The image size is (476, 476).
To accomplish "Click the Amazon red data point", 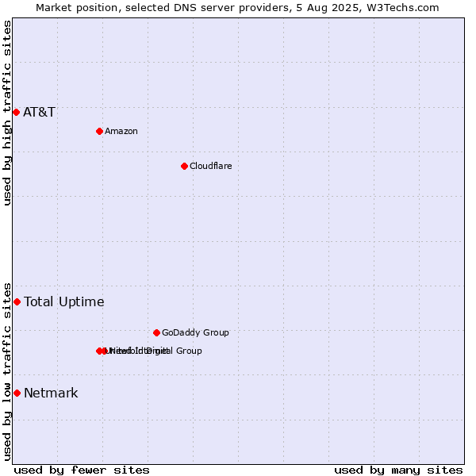I will pos(99,131).
